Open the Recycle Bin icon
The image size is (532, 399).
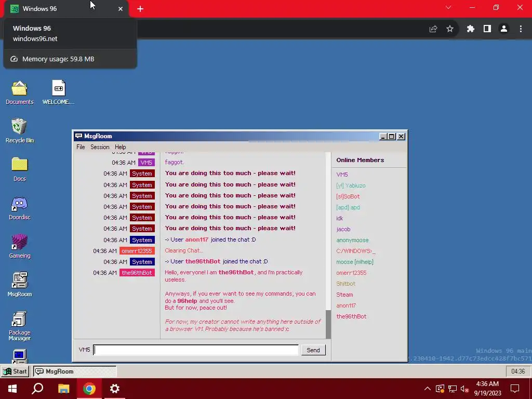(x=19, y=130)
